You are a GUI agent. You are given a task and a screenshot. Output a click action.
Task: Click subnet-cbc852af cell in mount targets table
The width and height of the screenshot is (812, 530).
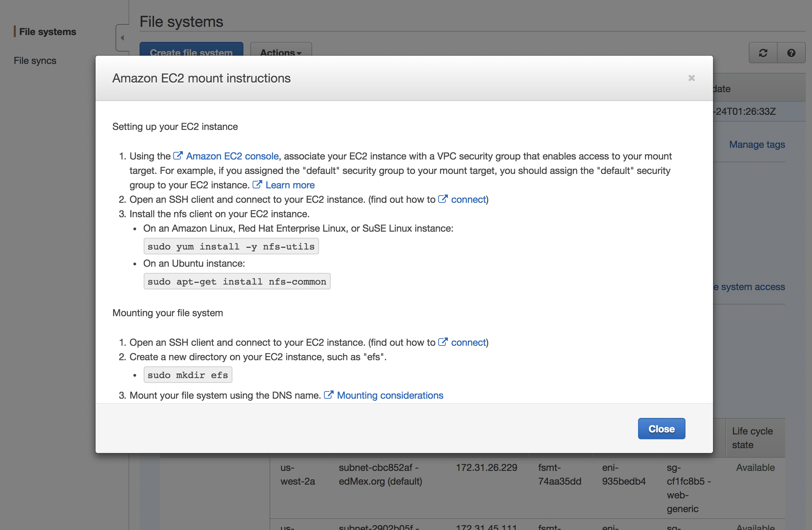[x=380, y=474]
